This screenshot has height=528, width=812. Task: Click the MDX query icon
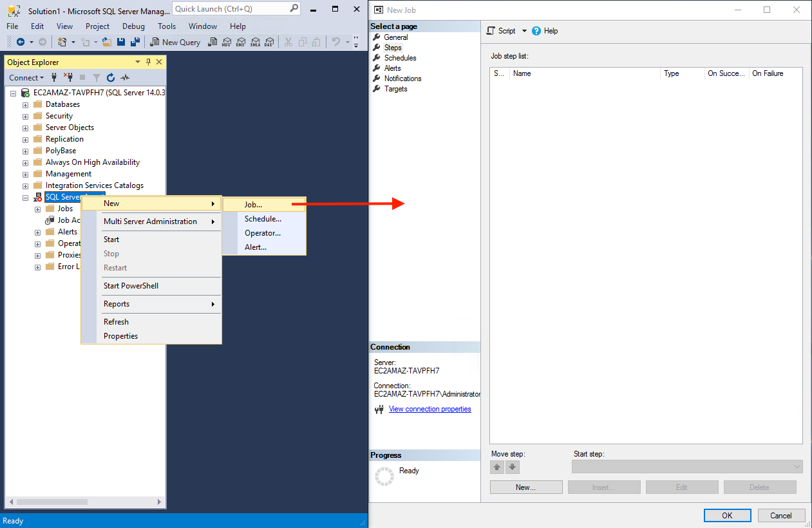(x=227, y=42)
